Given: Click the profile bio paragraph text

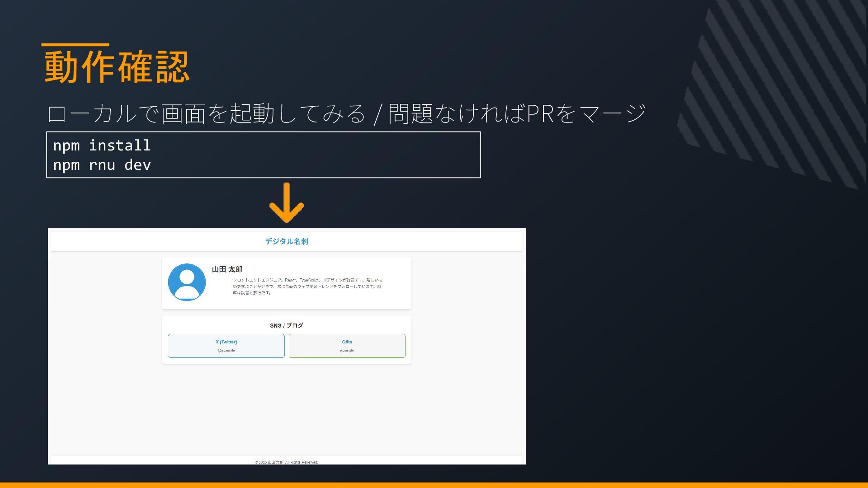Looking at the screenshot, I should (x=307, y=286).
